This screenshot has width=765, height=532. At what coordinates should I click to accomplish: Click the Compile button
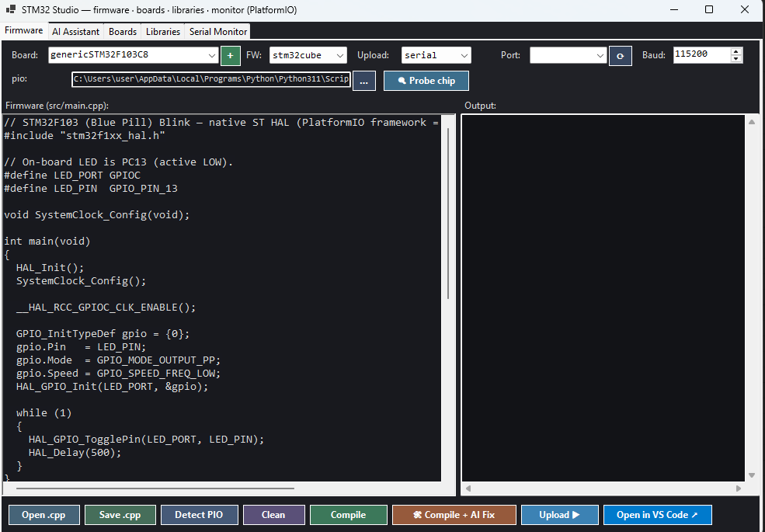pos(349,515)
